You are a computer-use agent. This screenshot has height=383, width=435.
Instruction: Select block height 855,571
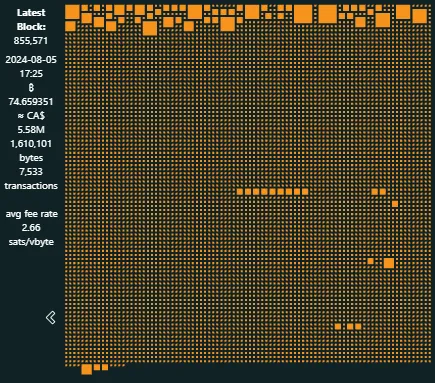[x=31, y=41]
